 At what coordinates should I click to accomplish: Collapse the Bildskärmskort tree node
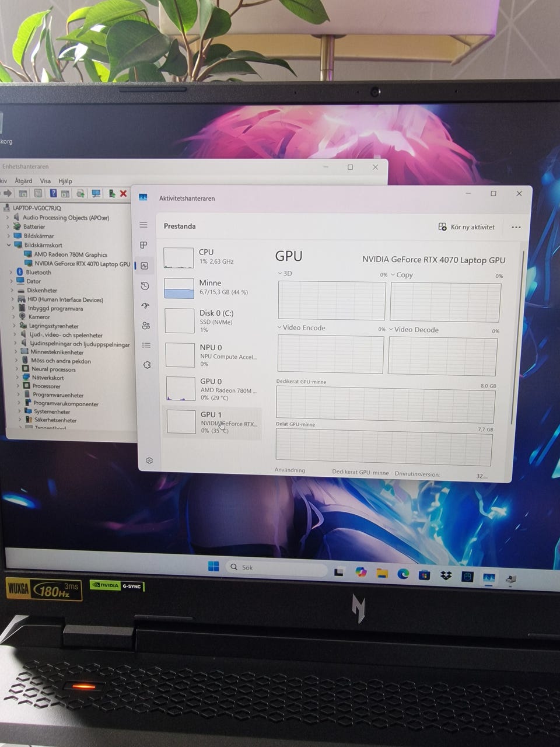click(x=9, y=245)
